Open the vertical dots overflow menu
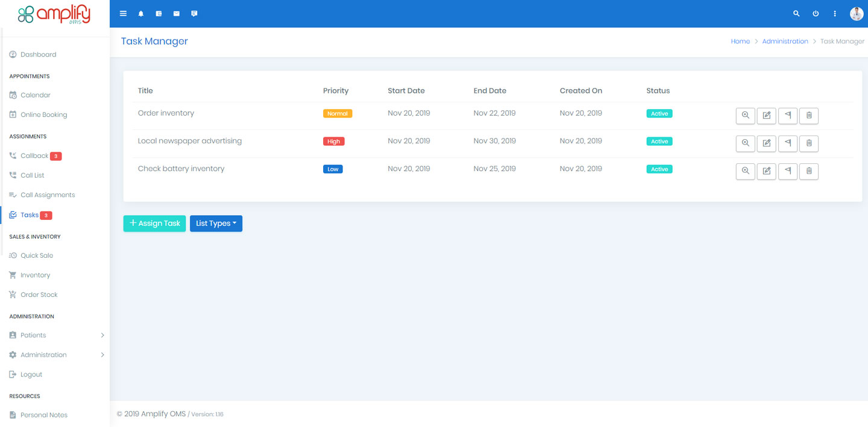Image resolution: width=868 pixels, height=427 pixels. [835, 13]
